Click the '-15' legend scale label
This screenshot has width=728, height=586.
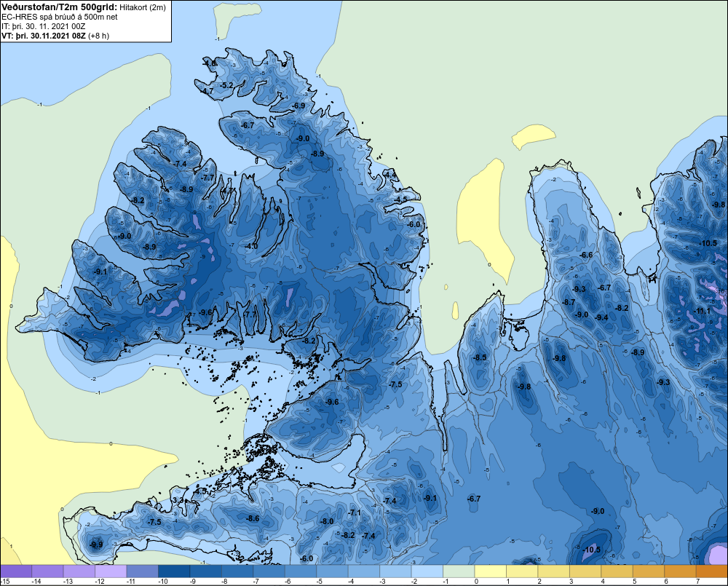(6, 582)
